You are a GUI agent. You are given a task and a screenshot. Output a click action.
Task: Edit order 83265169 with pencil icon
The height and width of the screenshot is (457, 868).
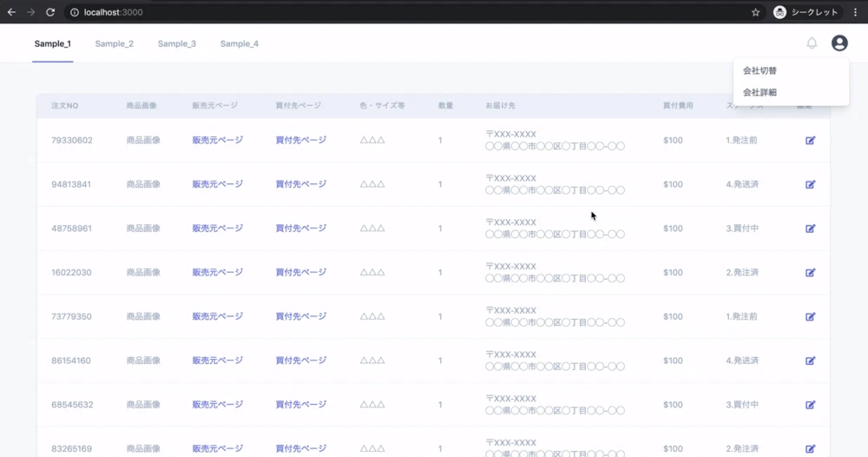tap(811, 448)
